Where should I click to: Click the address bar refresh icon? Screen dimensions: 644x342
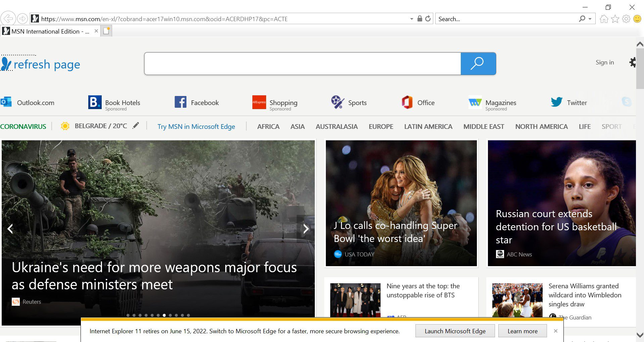pos(428,19)
